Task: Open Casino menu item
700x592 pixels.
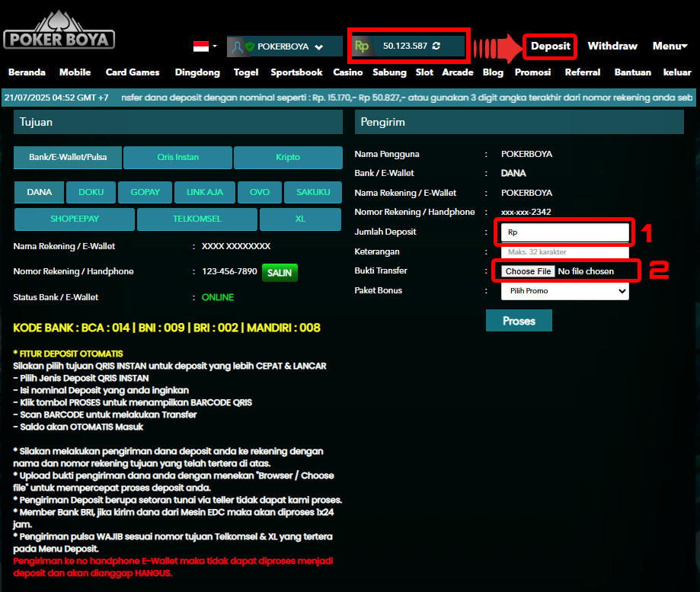Action: tap(348, 72)
